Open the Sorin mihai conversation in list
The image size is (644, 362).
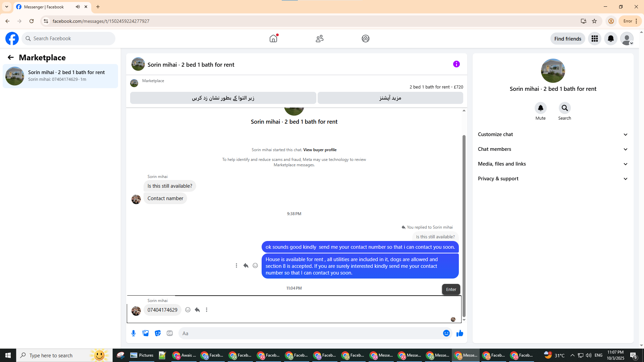[x=60, y=76]
